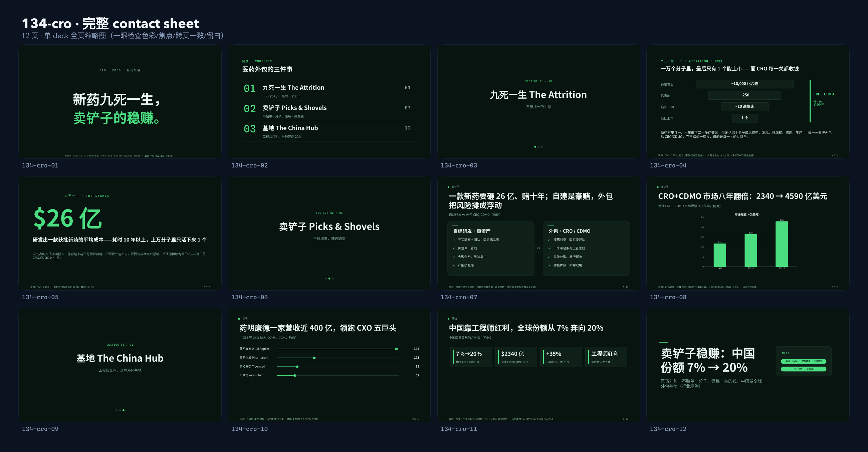The height and width of the screenshot is (452, 868).
Task: Click the stat card 7%→20%
Action: (x=471, y=357)
